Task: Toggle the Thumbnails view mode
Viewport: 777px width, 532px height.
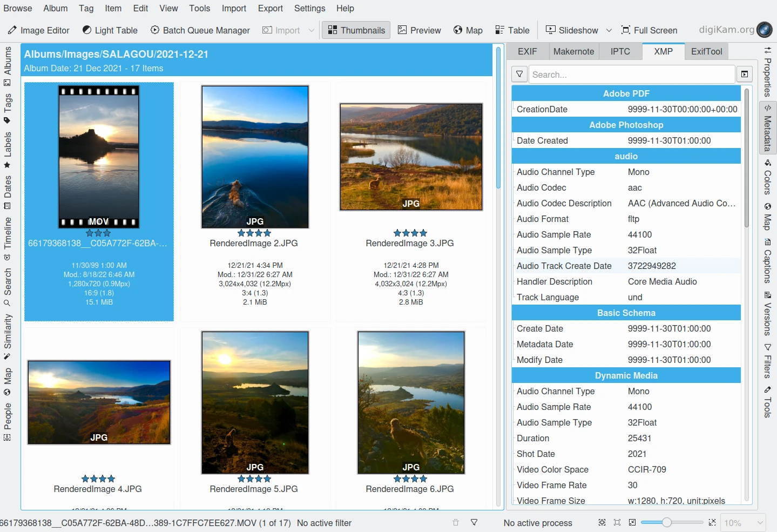Action: click(x=356, y=30)
